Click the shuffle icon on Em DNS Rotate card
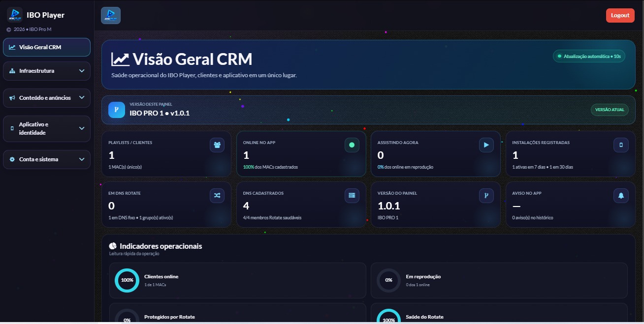The height and width of the screenshot is (324, 644). coord(217,196)
